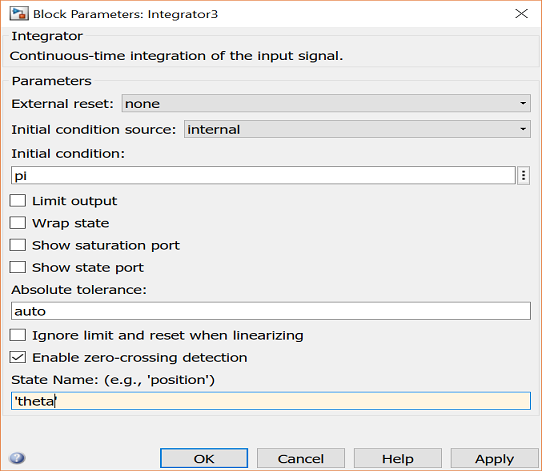Tick Ignore limit and reset when linearizing
Image resolution: width=542 pixels, height=471 pixels.
[x=18, y=335]
